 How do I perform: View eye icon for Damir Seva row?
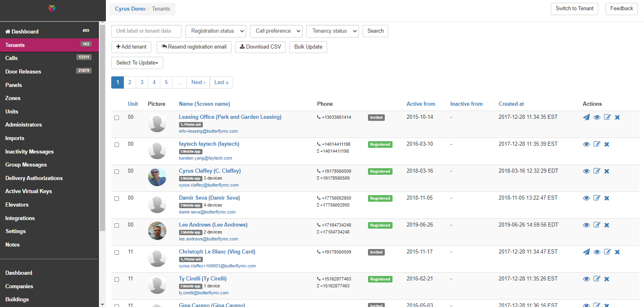[586, 198]
